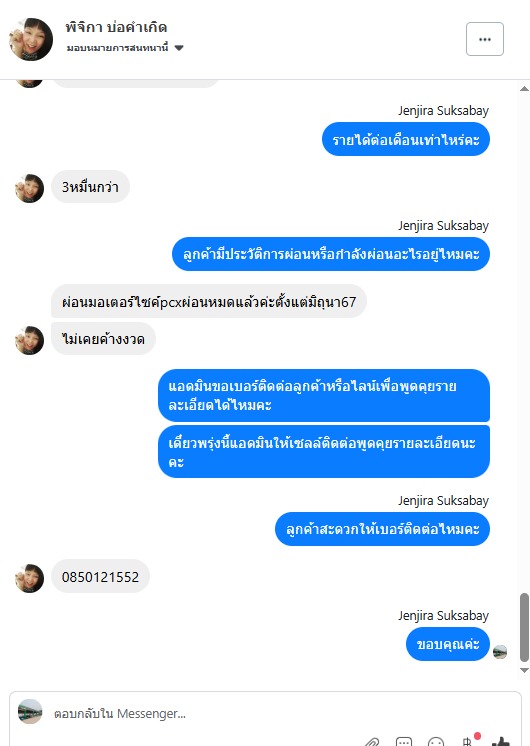Click the ขอบคุณค่ะ message bubble
This screenshot has width=530, height=746.
pyautogui.click(x=448, y=644)
